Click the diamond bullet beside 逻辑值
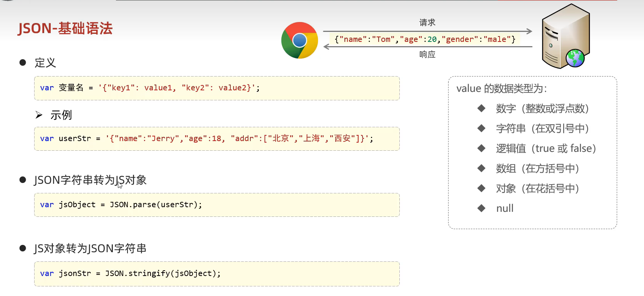The image size is (644, 296). pos(481,148)
